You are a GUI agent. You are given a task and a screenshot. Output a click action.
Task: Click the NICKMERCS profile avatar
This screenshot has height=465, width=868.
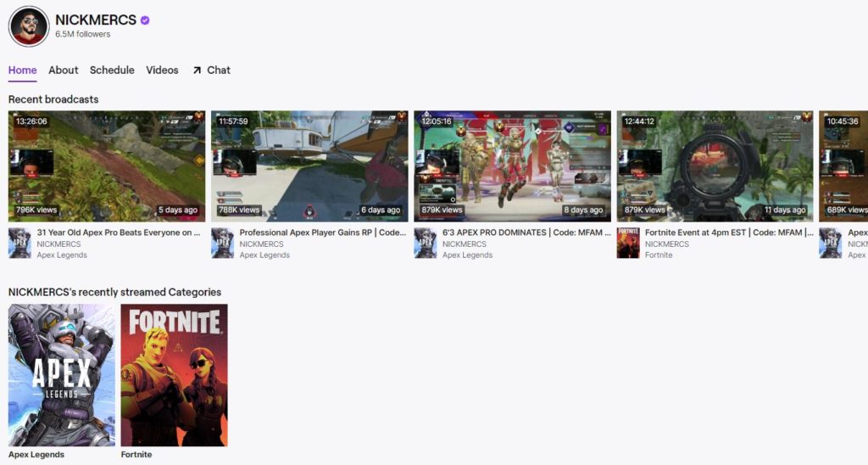29,26
